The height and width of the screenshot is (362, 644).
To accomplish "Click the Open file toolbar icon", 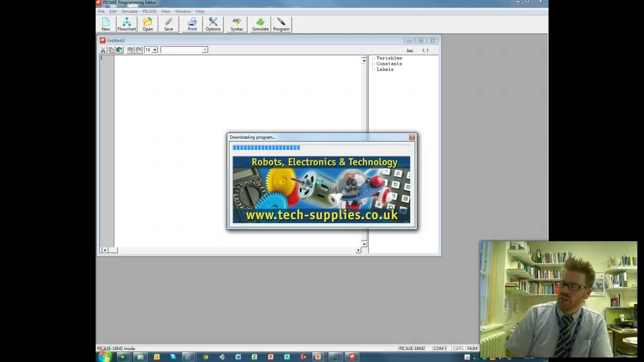I will tap(147, 24).
